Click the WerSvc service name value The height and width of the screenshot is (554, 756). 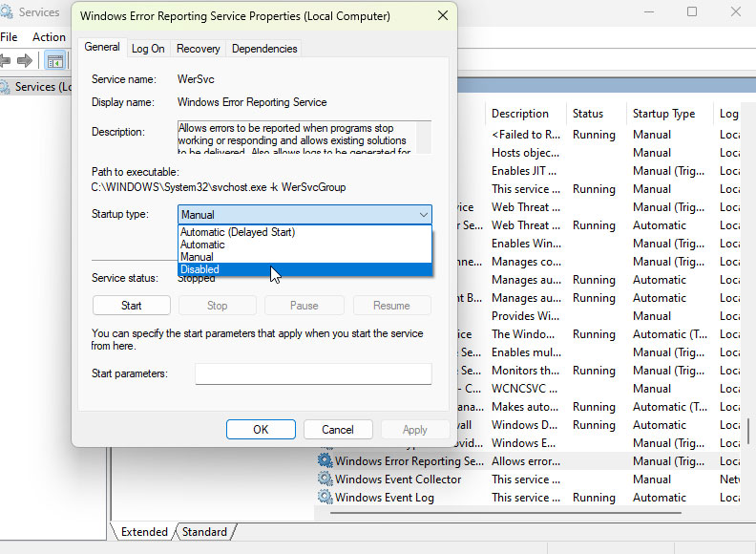tap(196, 79)
